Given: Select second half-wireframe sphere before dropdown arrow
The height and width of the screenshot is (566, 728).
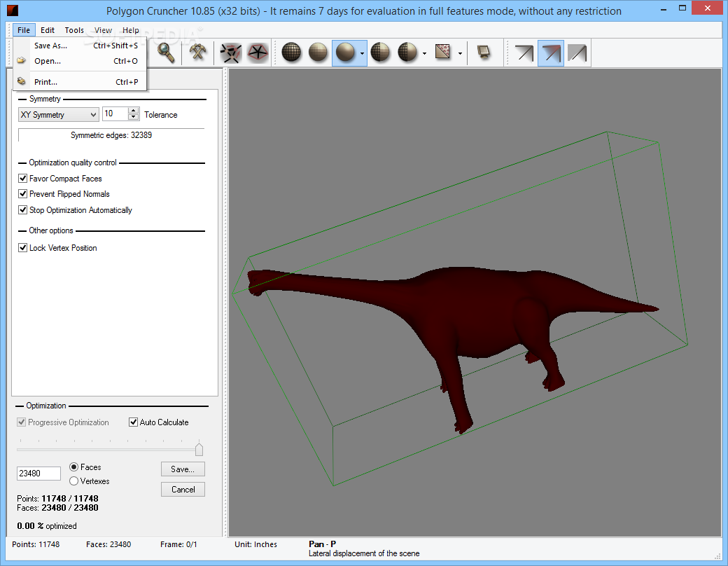Looking at the screenshot, I should (407, 53).
